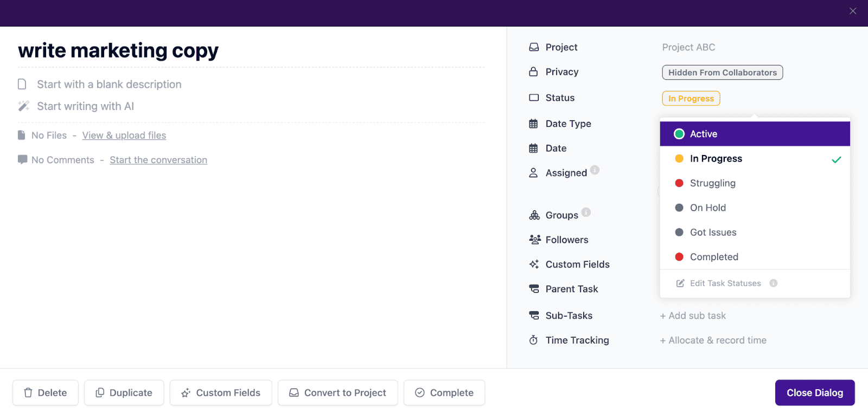Click the Followers people icon
This screenshot has height=413, width=868.
click(x=534, y=240)
